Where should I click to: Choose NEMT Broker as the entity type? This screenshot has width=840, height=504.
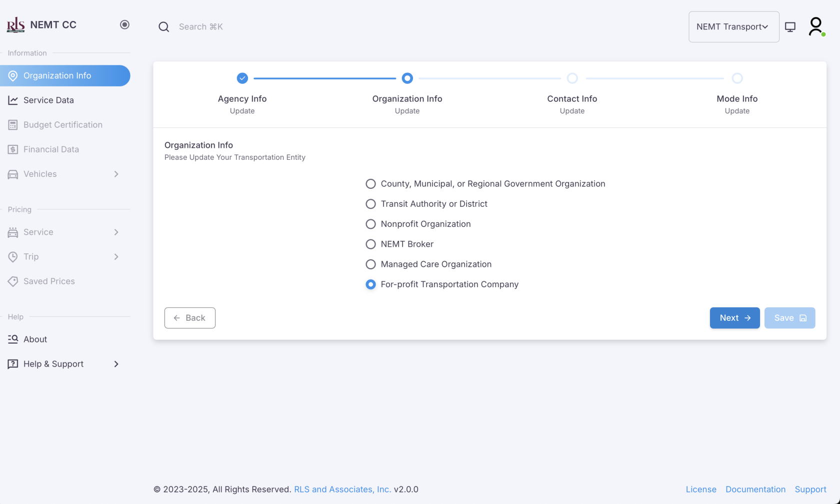370,244
